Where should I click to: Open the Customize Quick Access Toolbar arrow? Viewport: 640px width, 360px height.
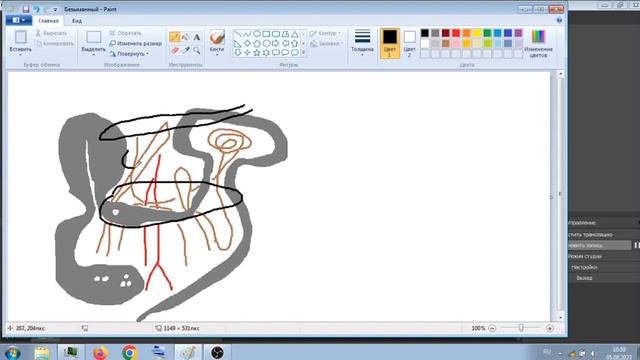click(55, 9)
